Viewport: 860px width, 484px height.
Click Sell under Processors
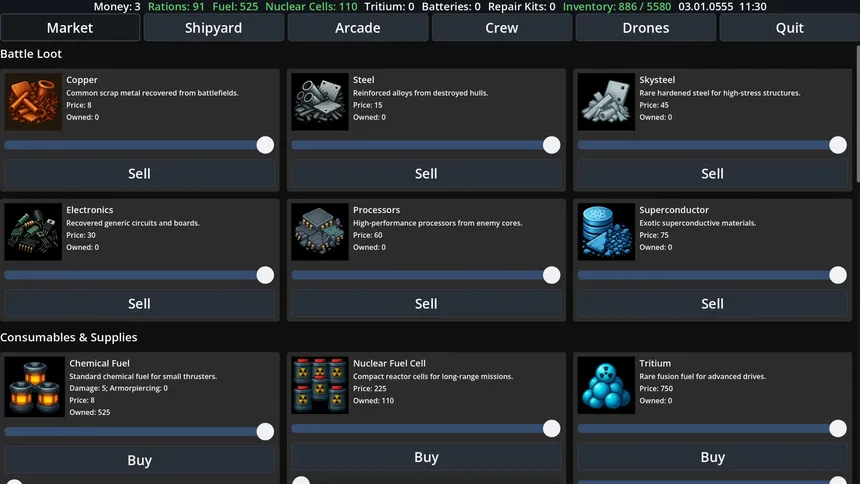click(x=426, y=303)
